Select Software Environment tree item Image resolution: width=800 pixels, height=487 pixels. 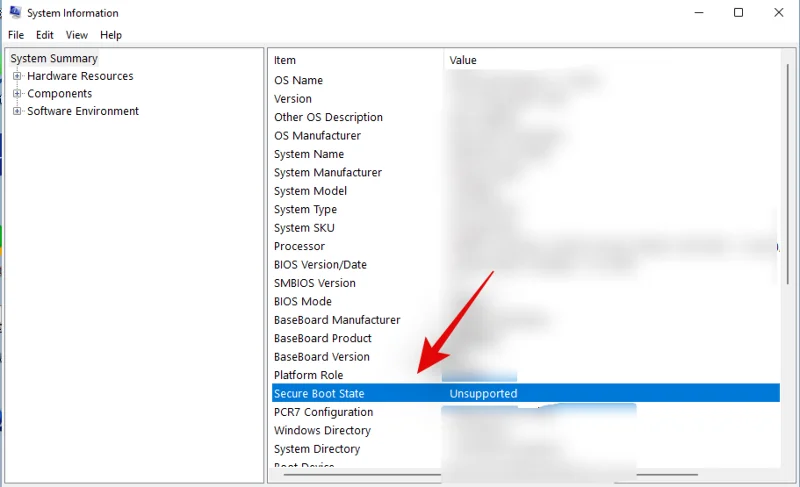point(83,111)
